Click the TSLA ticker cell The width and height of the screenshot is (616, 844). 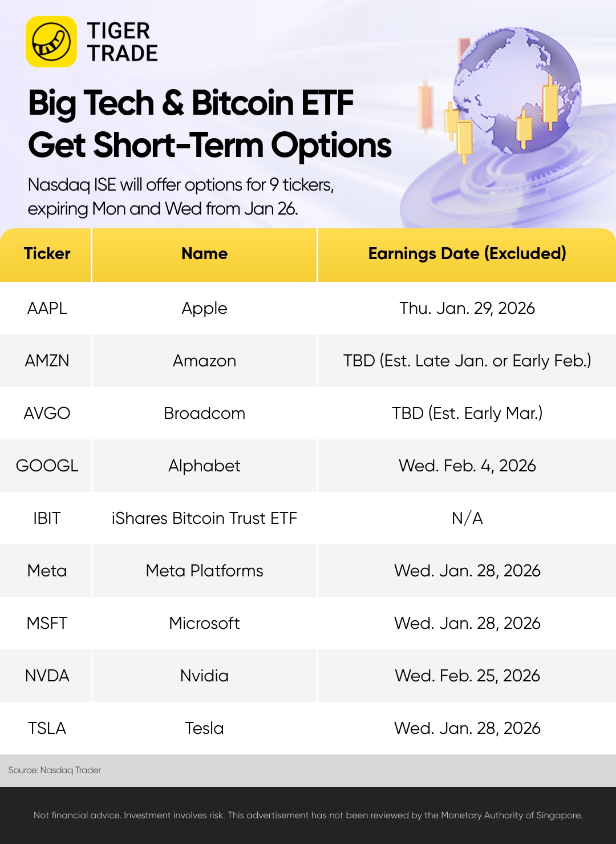coord(47,728)
